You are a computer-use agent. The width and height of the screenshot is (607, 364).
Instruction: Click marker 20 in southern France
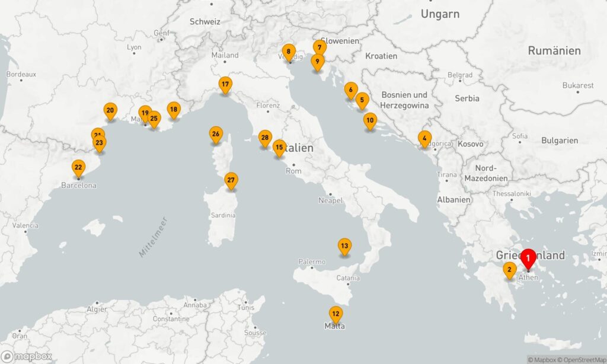point(110,111)
